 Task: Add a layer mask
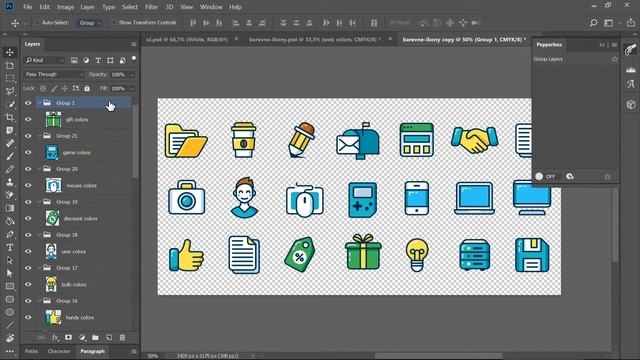(68, 338)
